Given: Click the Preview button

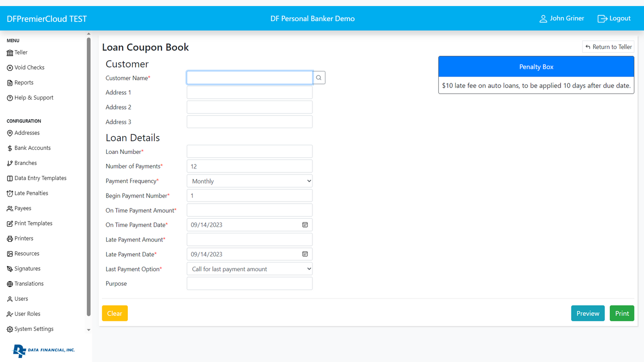Looking at the screenshot, I should click(588, 313).
